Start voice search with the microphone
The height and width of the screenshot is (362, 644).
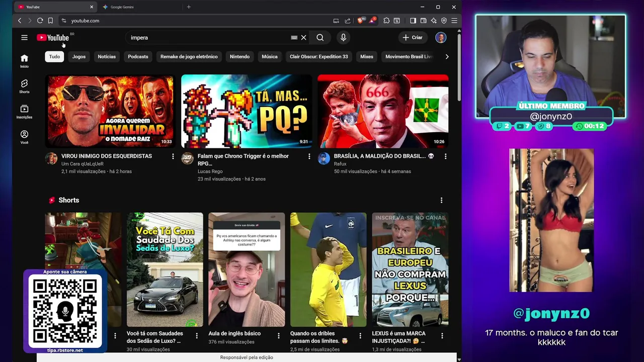pyautogui.click(x=343, y=38)
